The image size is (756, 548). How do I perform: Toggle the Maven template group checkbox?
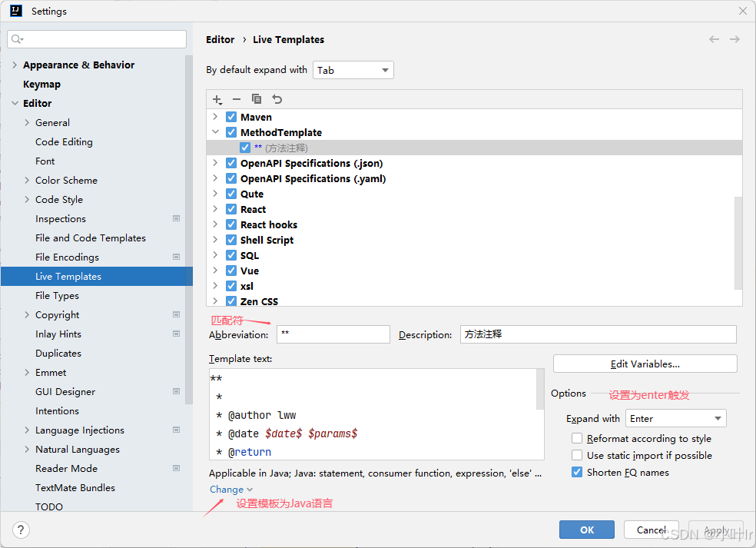click(x=231, y=117)
